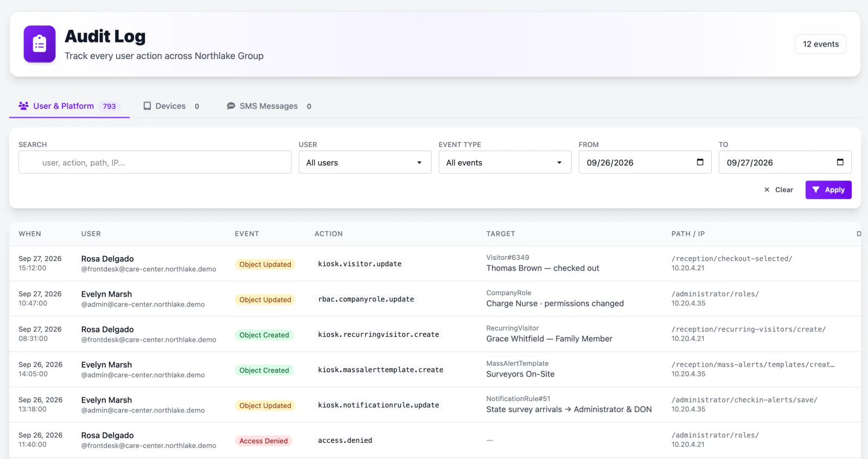
Task: Click the PATH / IP column header
Action: (x=688, y=234)
